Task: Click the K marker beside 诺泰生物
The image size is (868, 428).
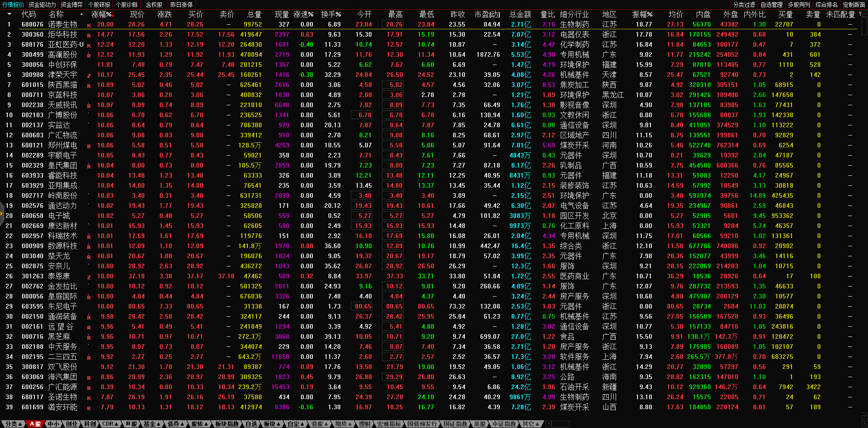Action: pos(89,25)
